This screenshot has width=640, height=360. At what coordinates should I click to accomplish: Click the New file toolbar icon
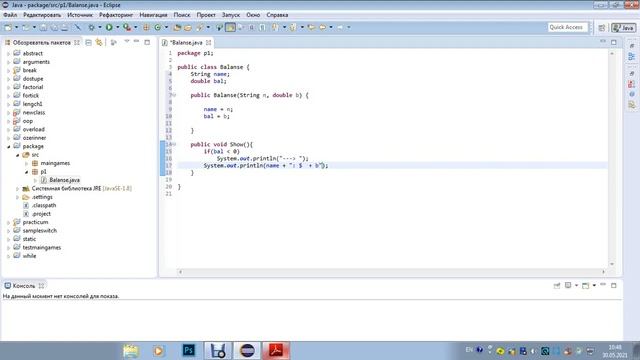[x=8, y=27]
